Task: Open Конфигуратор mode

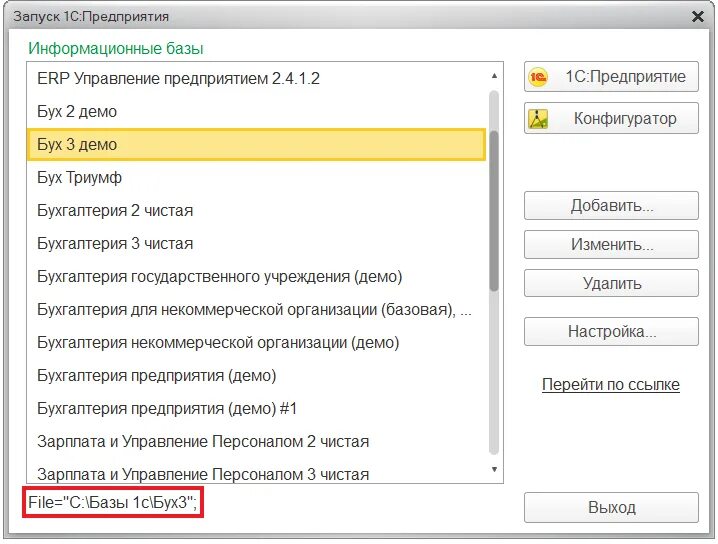Action: 611,118
